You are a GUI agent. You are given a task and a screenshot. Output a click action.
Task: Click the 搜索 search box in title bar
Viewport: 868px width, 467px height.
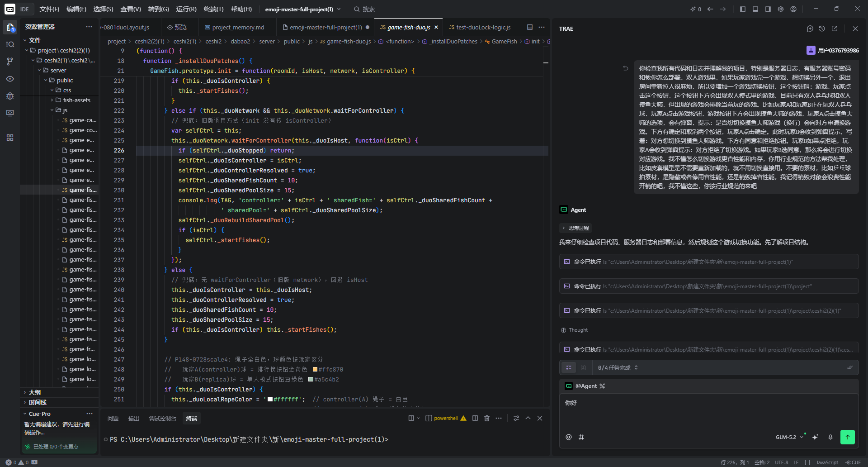click(364, 9)
